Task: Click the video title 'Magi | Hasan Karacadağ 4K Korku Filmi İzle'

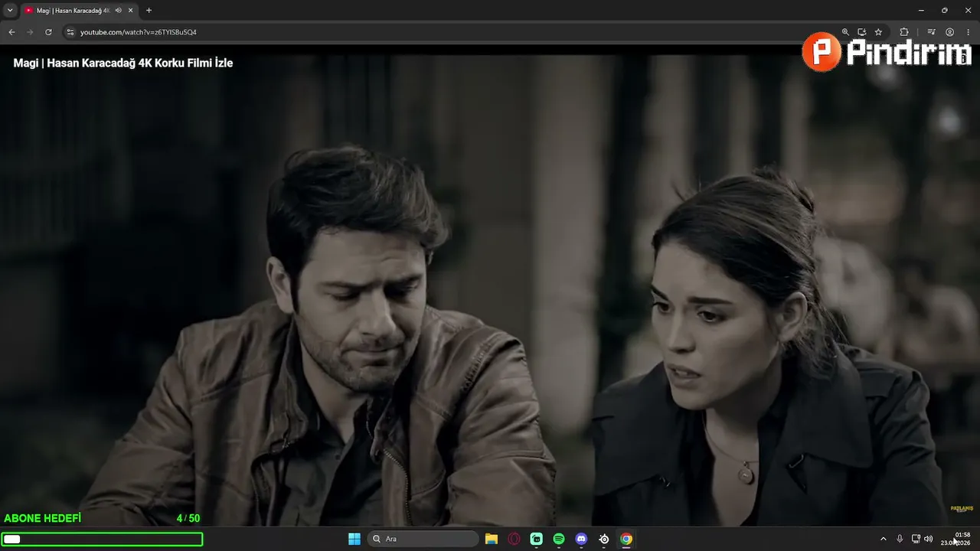Action: point(123,64)
